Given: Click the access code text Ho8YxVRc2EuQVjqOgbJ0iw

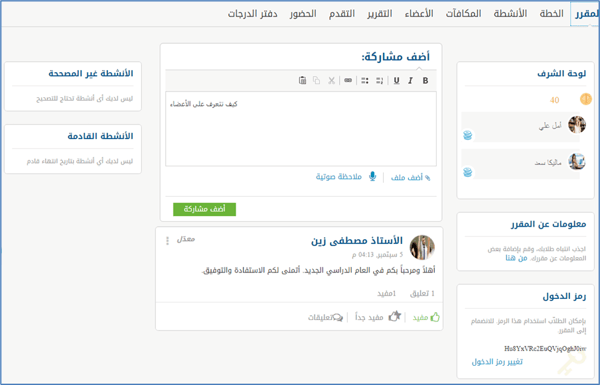Looking at the screenshot, I should point(545,348).
